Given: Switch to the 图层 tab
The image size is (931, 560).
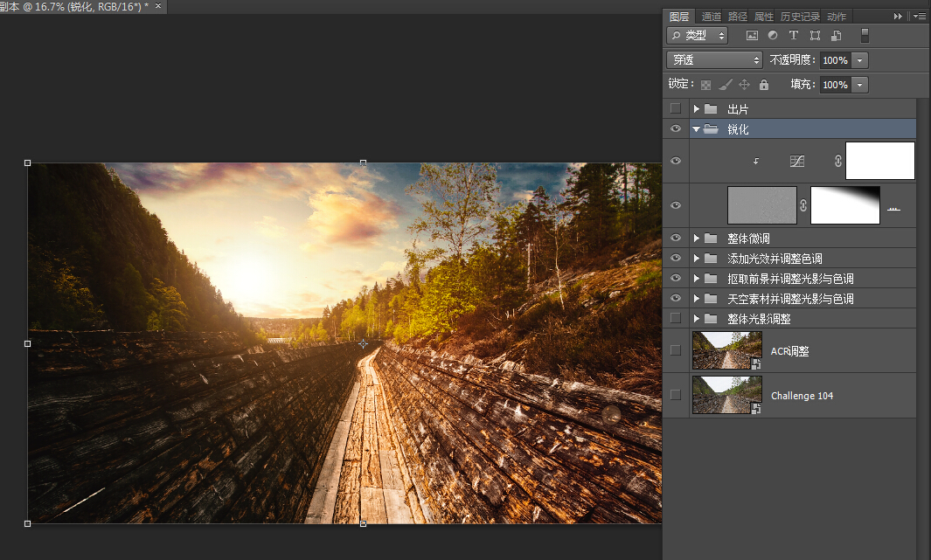Looking at the screenshot, I should [x=679, y=17].
